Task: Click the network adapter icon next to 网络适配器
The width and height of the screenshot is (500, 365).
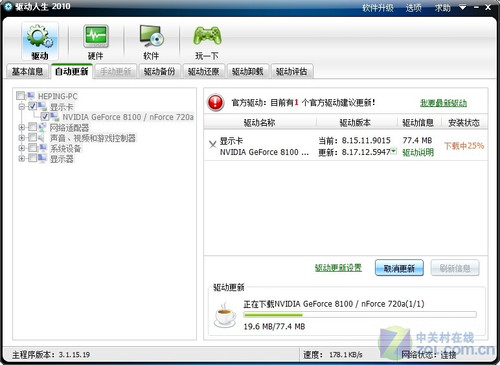Action: click(x=42, y=127)
